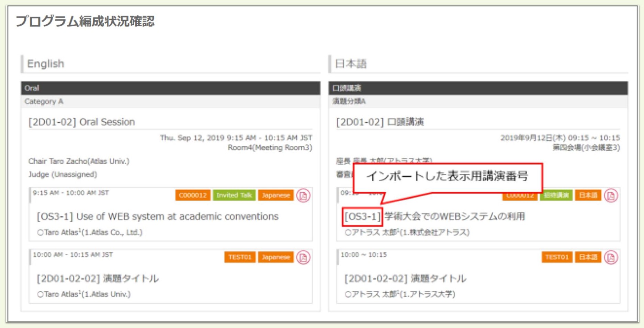Click the dark Oral header bar
The image size is (644, 328).
tap(170, 88)
